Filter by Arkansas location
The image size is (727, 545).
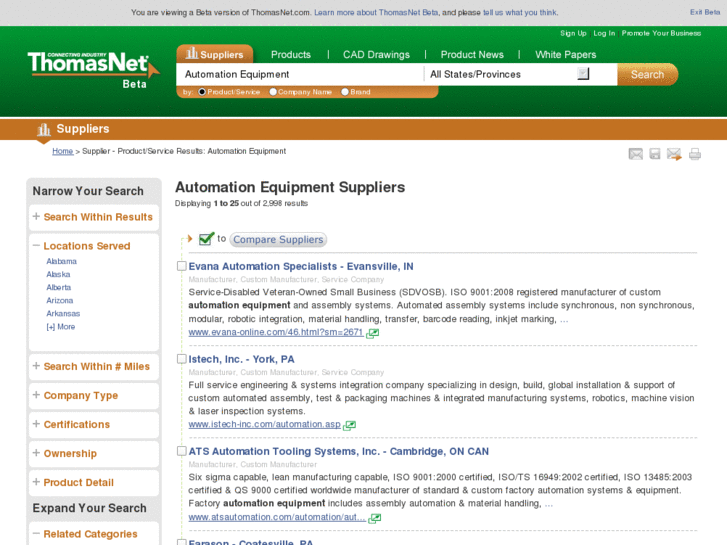pyautogui.click(x=63, y=313)
